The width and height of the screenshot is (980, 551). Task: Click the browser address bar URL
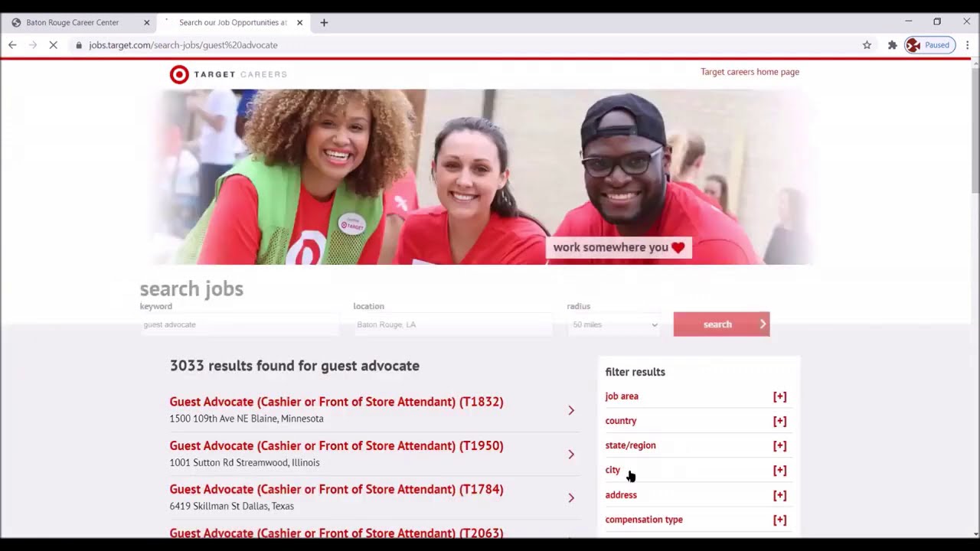[x=183, y=45]
